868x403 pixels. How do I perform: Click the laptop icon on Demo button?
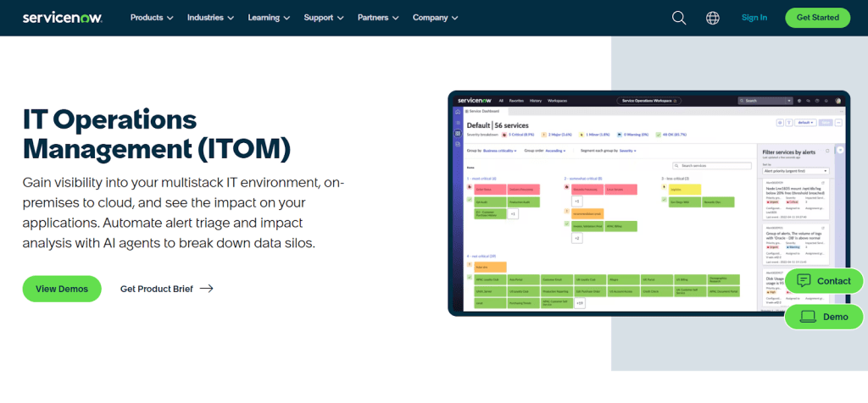click(x=808, y=317)
